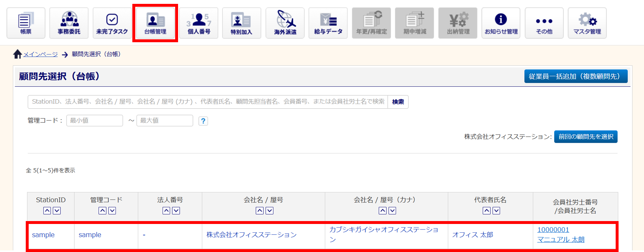Sort 代表者氏名 column descending

[496, 211]
